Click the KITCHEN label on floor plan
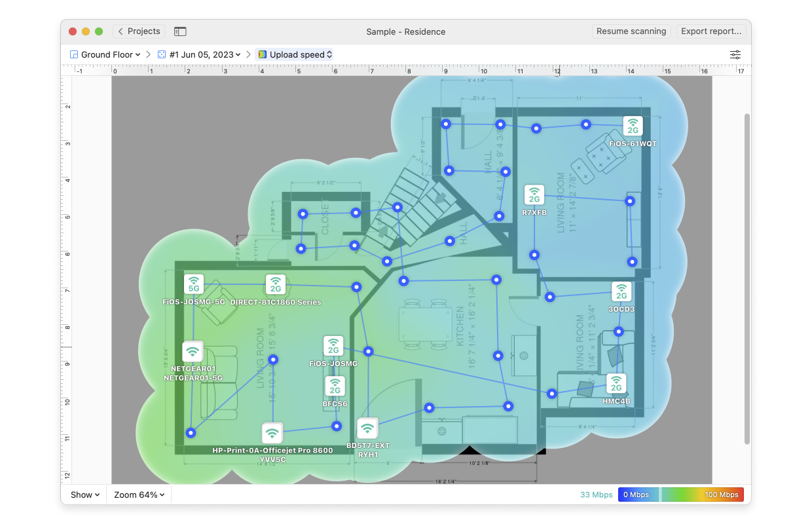This screenshot has width=812, height=524. point(460,326)
